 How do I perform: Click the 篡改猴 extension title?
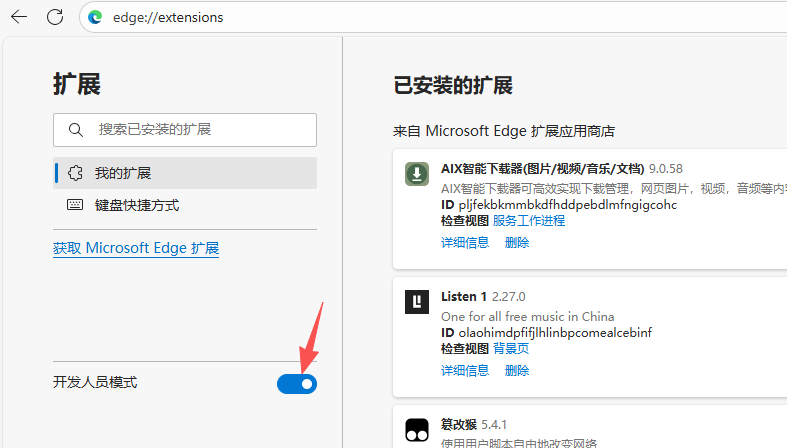(x=459, y=425)
